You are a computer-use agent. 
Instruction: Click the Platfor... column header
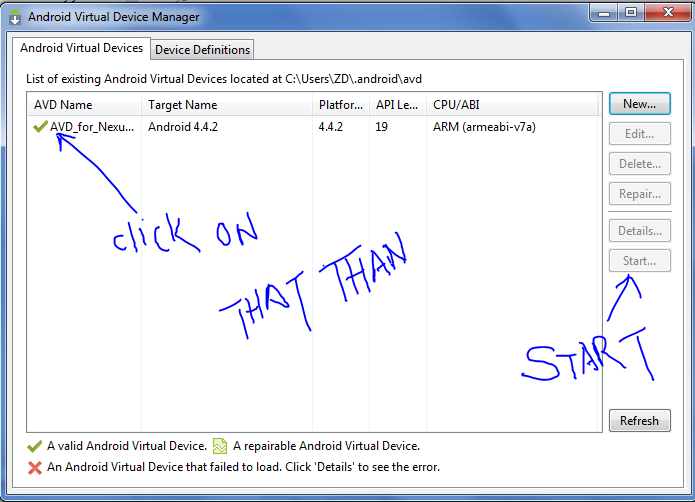341,105
